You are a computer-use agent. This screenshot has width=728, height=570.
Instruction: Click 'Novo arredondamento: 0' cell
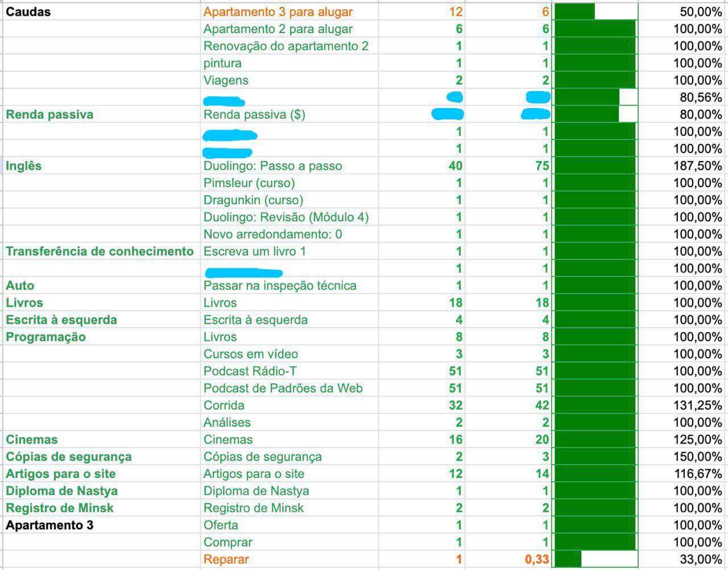pyautogui.click(x=289, y=234)
